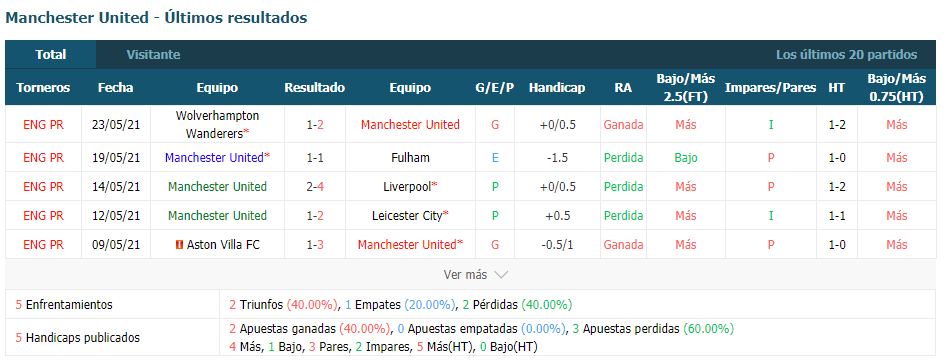Click the Resultado column header
This screenshot has height=363, width=948.
pos(314,88)
